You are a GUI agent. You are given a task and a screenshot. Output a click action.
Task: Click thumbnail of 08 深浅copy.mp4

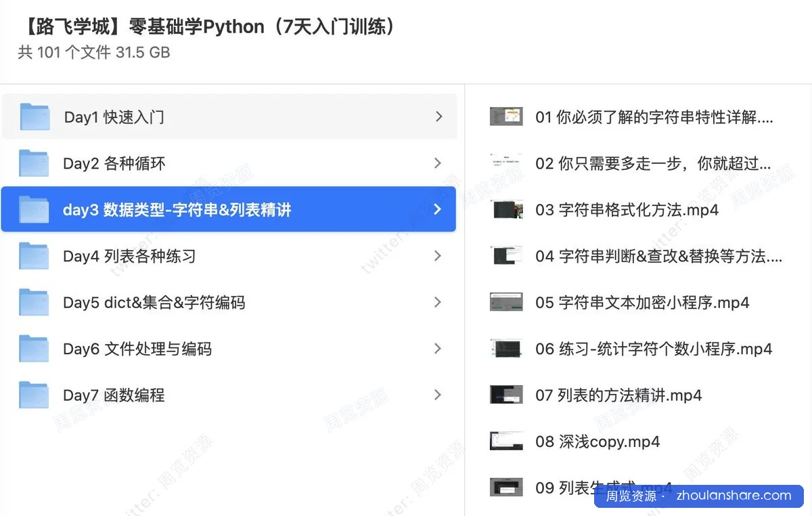(506, 442)
